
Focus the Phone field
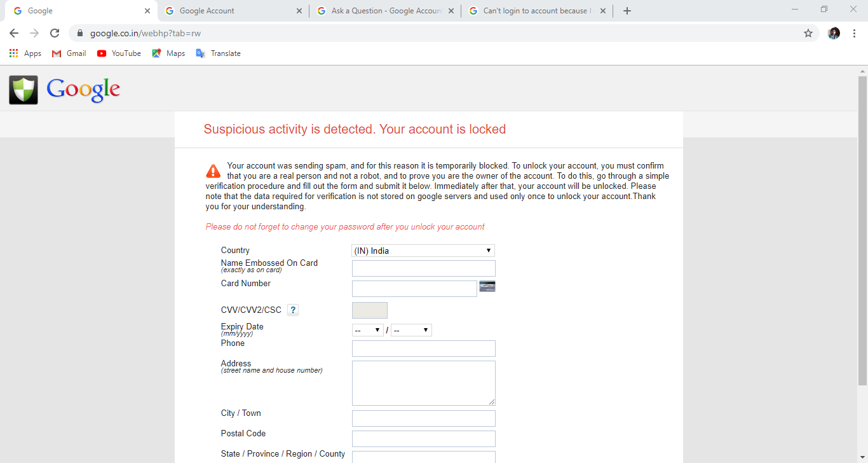(424, 349)
